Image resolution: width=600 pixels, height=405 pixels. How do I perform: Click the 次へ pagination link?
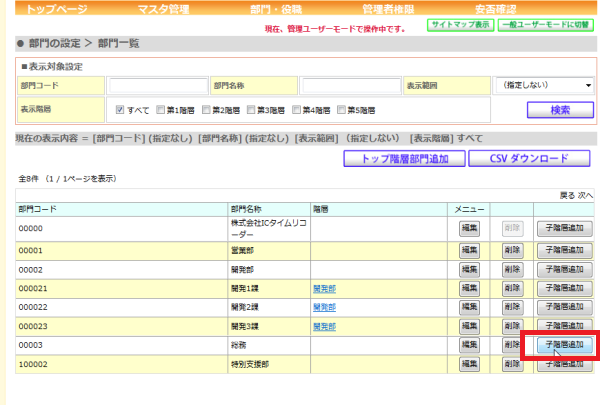coord(585,196)
